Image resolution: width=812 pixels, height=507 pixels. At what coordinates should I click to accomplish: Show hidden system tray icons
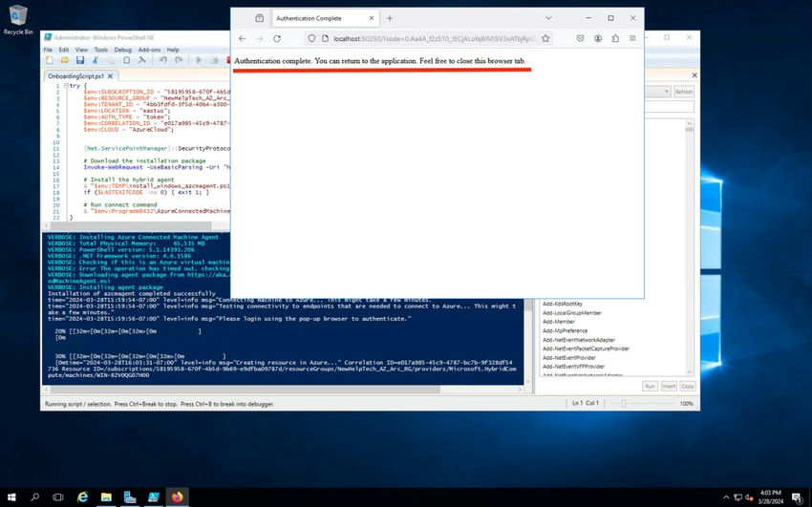coord(727,497)
